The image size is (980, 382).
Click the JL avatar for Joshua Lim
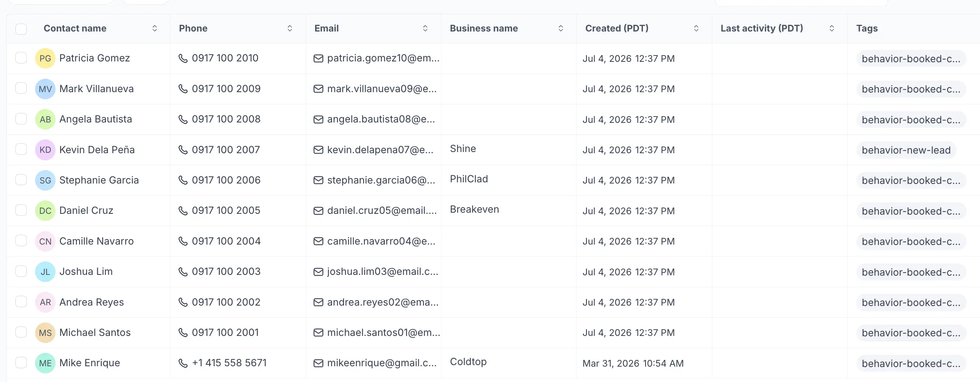point(45,272)
